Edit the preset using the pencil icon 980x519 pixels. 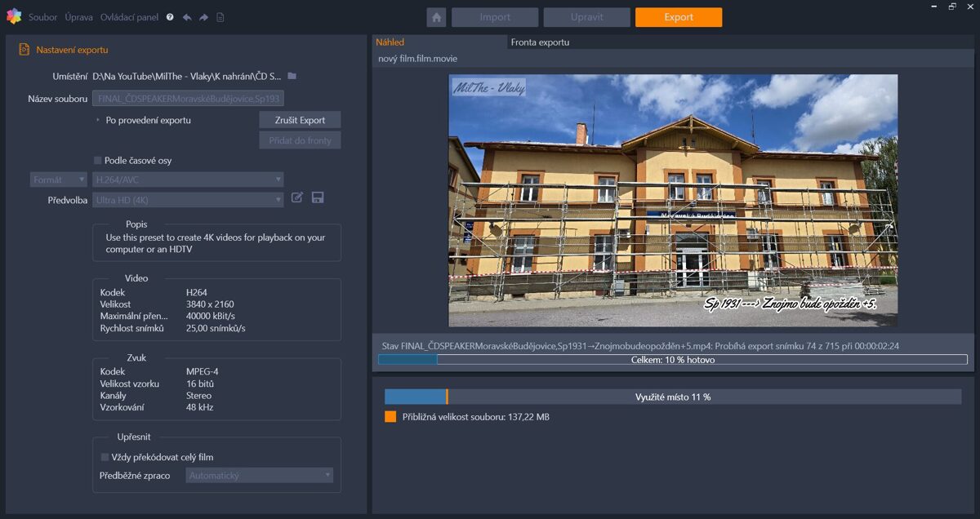(x=296, y=197)
